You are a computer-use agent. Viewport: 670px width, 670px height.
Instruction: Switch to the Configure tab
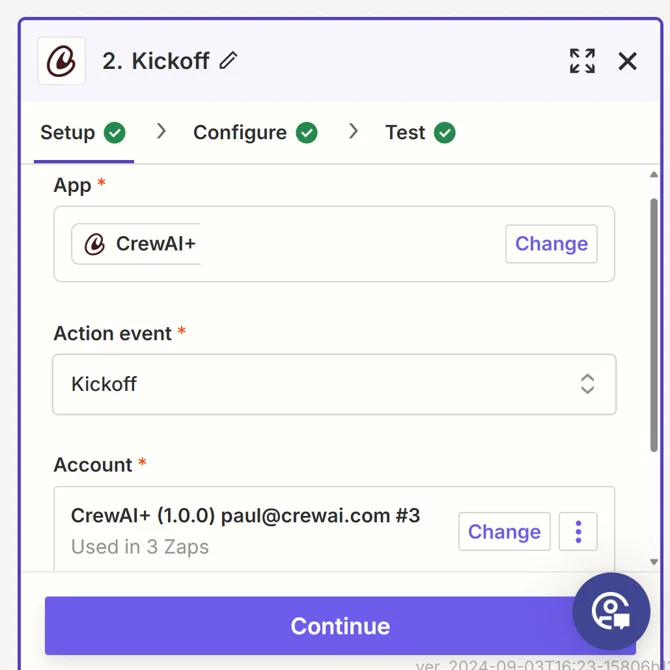point(240,133)
